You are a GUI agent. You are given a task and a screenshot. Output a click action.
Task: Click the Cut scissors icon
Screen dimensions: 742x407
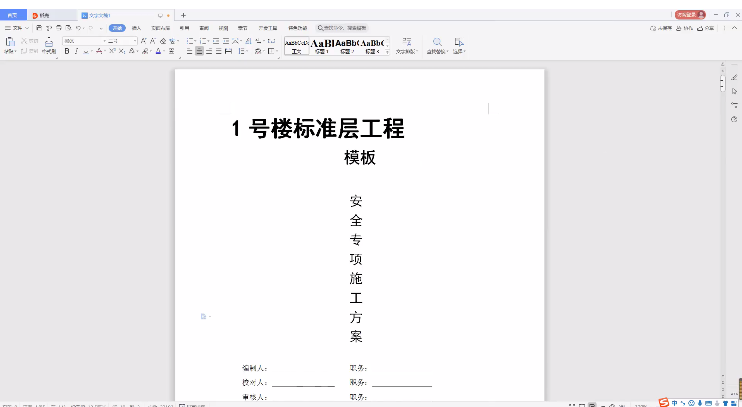click(x=24, y=41)
